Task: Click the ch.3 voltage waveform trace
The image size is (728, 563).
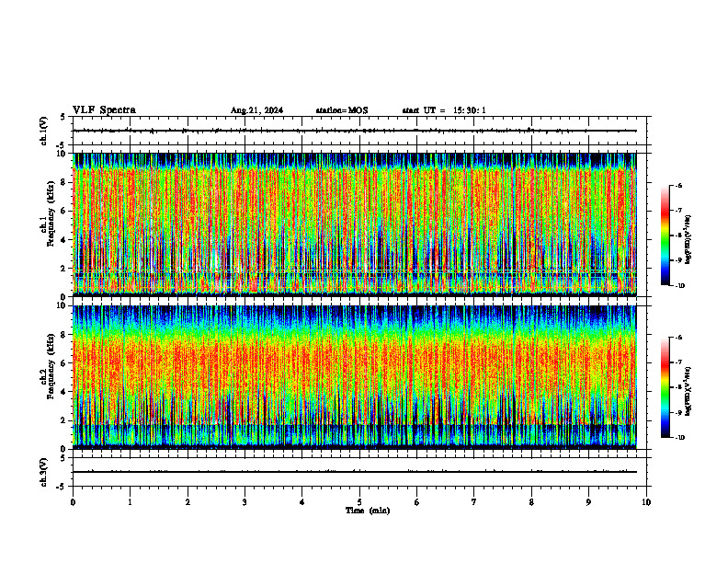Action: tap(355, 472)
